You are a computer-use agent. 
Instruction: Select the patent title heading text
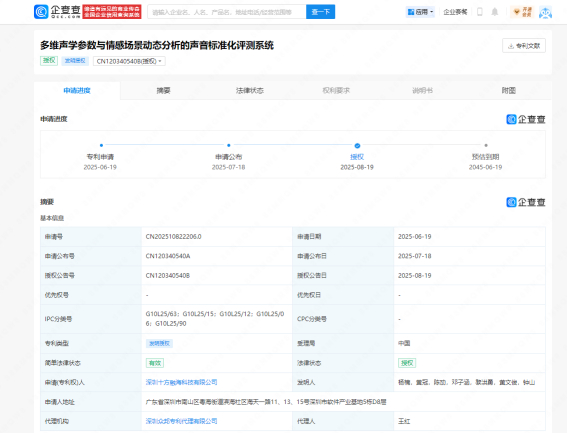coord(157,45)
